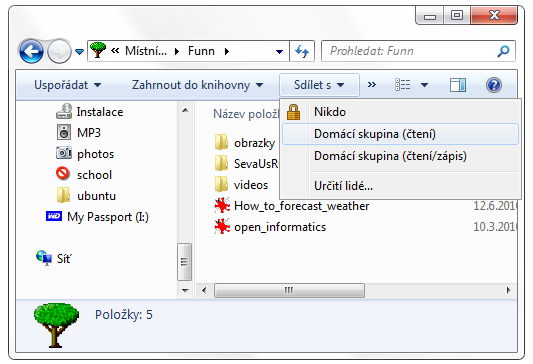Click the date 12.6.201 cell

pos(495,206)
